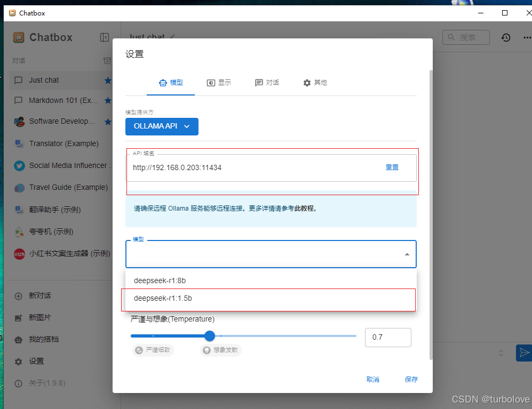Screen dimensions: 532x409
Task: Click the pencil icon beside Just chat title
Action: point(172,37)
